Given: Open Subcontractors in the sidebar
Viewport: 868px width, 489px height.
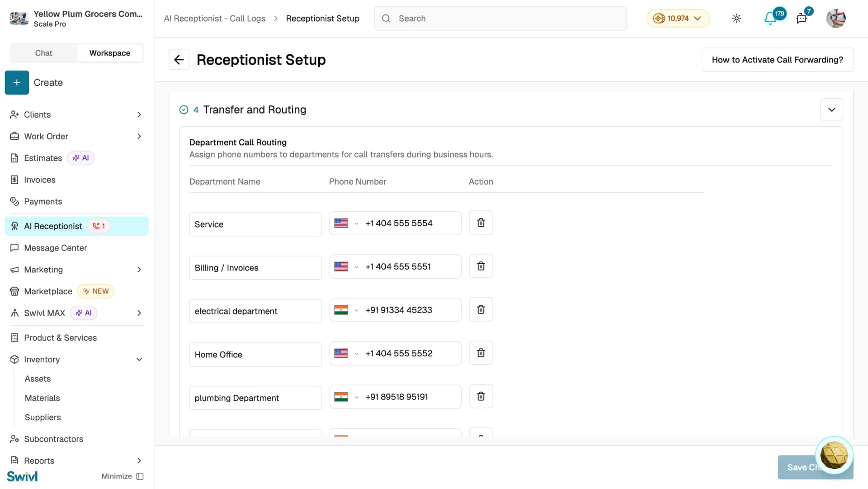Looking at the screenshot, I should click(x=77, y=439).
